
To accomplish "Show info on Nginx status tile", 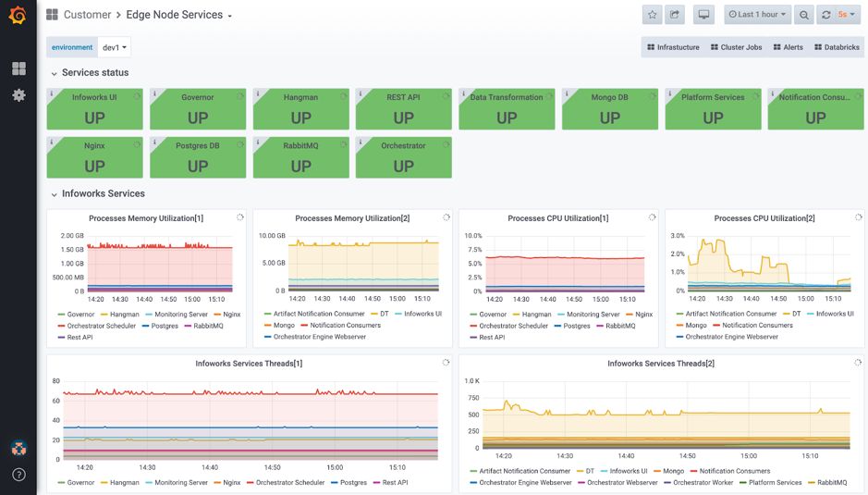I will [x=52, y=142].
